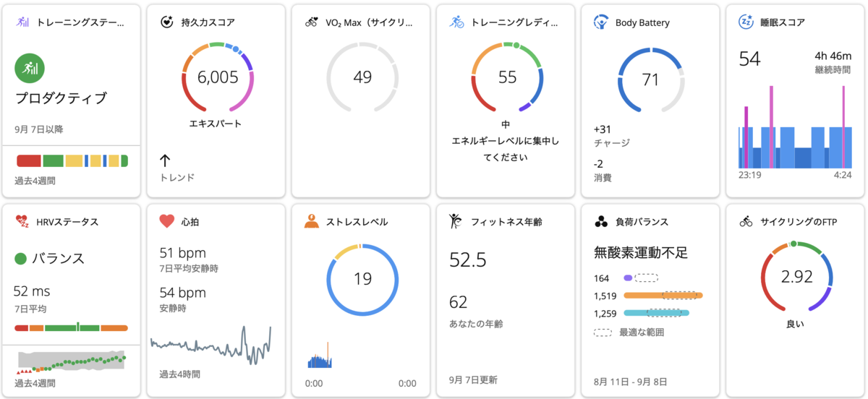The height and width of the screenshot is (399, 868).
Task: Click the HRV 7-day average color bar
Action: tap(71, 328)
